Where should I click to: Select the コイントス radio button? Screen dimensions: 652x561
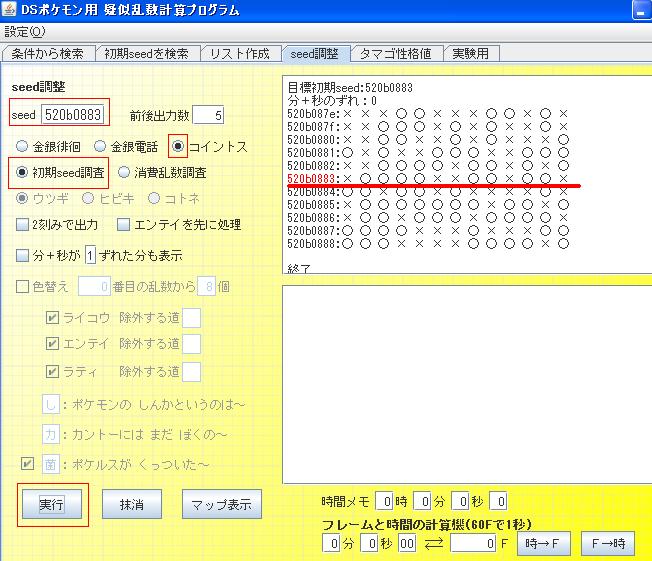click(x=178, y=146)
